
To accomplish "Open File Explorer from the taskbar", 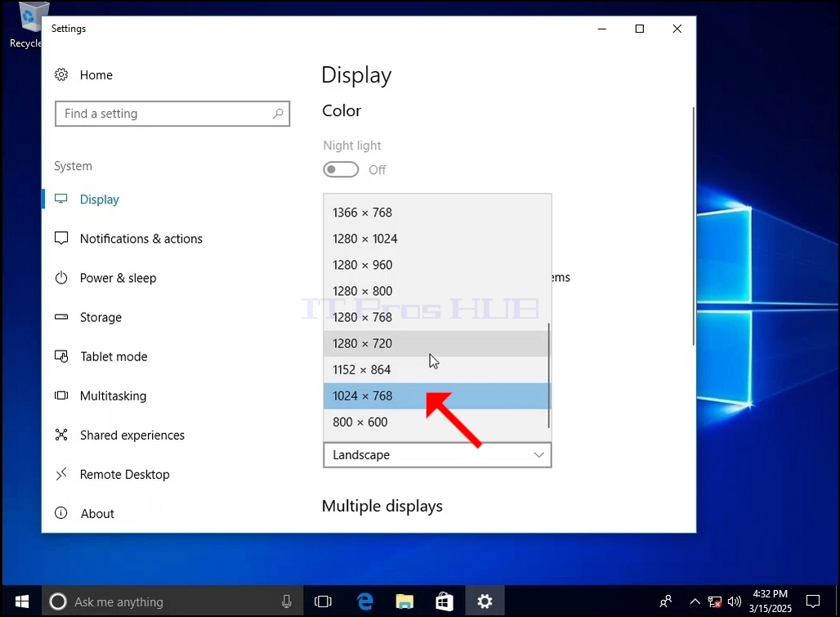I will (x=404, y=601).
